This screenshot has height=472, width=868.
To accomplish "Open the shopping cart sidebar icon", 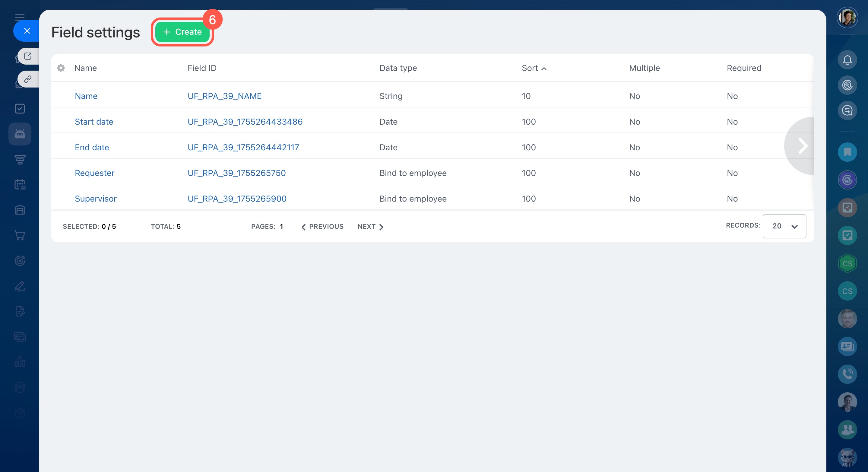I will pos(20,235).
